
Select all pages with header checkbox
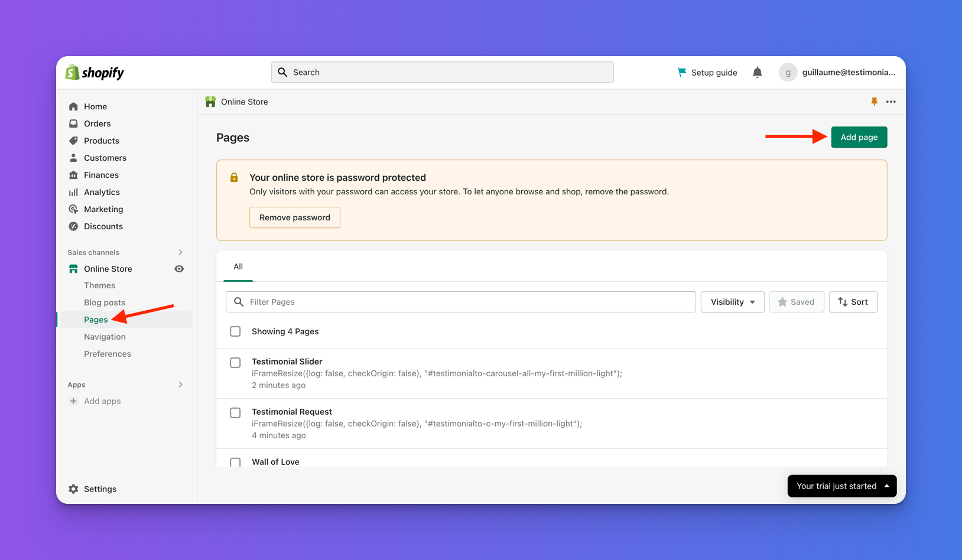pos(235,331)
